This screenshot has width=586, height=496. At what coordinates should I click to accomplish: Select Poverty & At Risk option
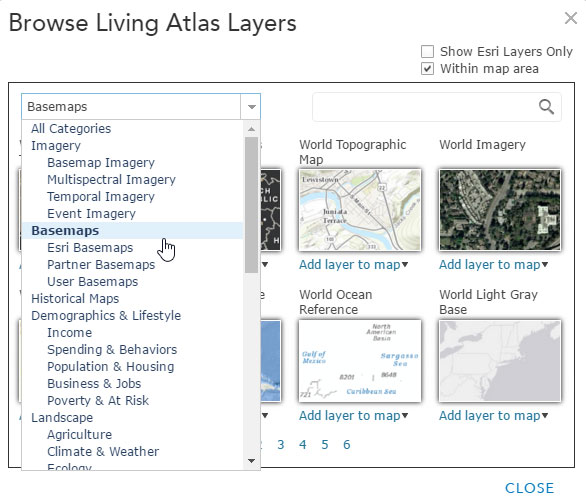98,401
